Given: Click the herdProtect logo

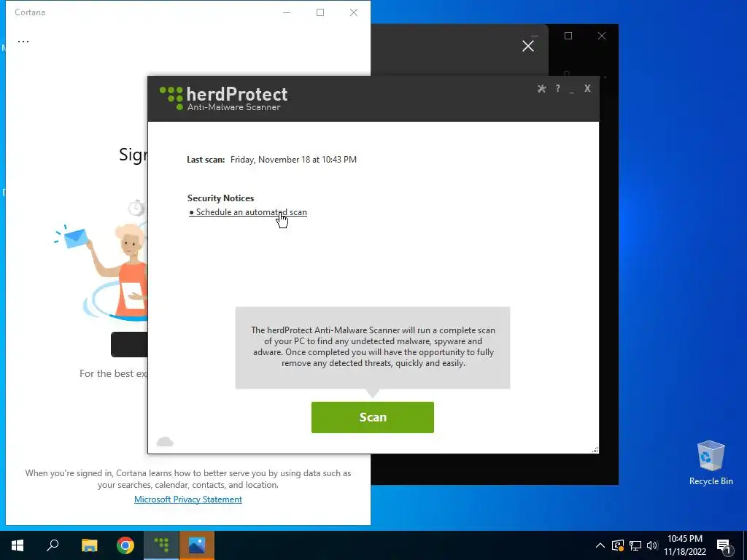Looking at the screenshot, I should coord(223,98).
